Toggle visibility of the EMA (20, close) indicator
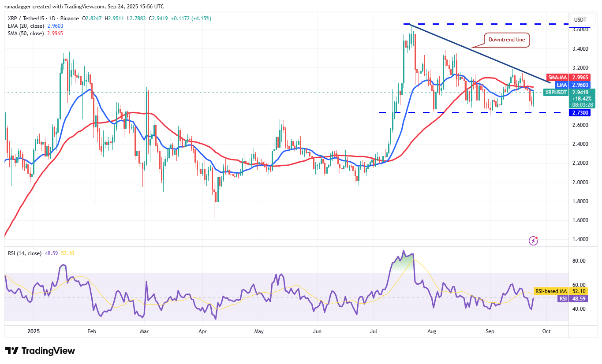This screenshot has height=364, width=602. tap(26, 26)
